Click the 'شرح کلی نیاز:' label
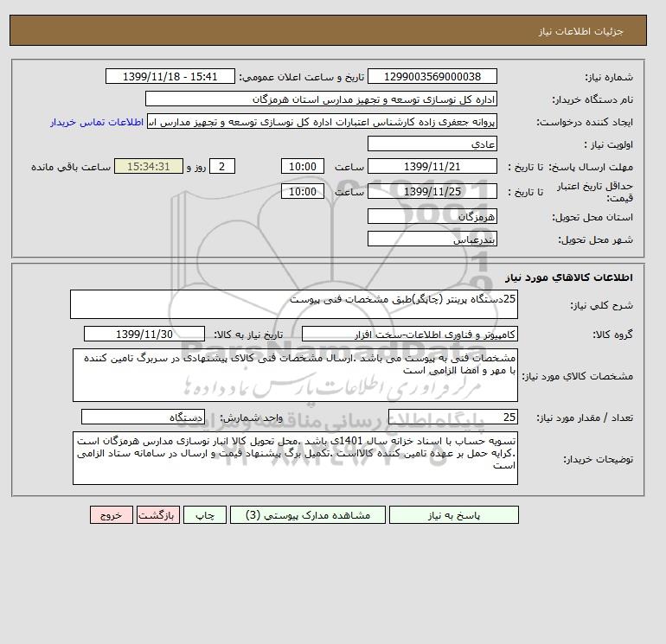The width and height of the screenshot is (666, 644). pos(601,305)
